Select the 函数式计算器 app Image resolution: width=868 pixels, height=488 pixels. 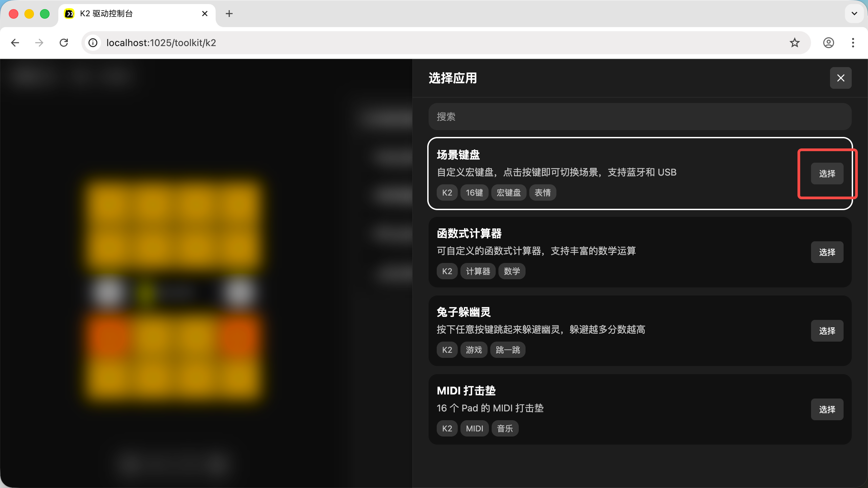[827, 252]
